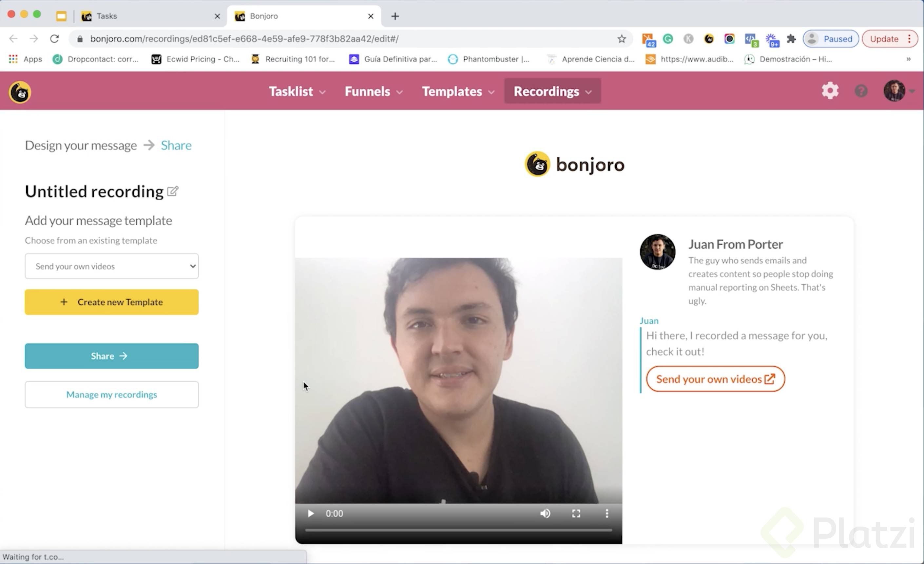Mute the video volume icon

pos(545,514)
